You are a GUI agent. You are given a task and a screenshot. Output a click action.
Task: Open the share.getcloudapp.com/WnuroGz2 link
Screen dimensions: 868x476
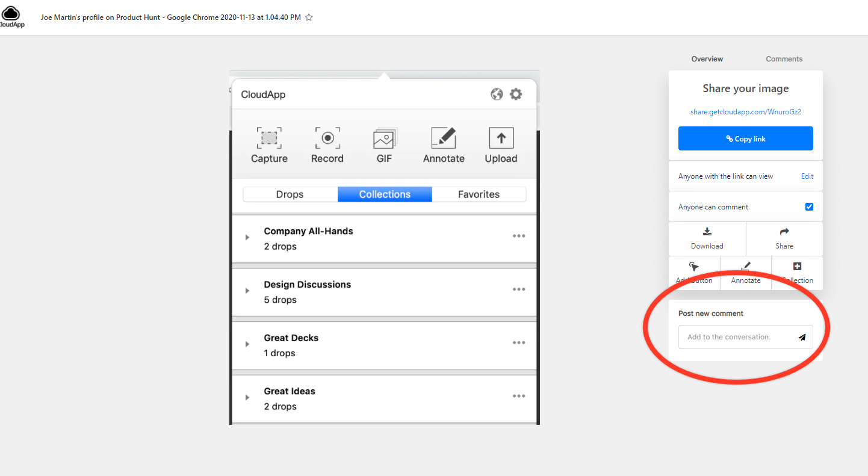[x=746, y=111]
